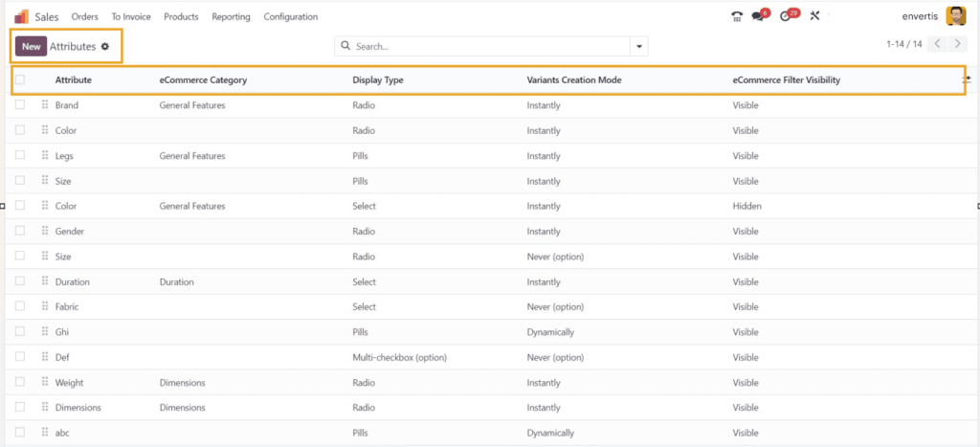The height and width of the screenshot is (447, 980).
Task: Click the developer tools wrench icon
Action: [x=815, y=16]
